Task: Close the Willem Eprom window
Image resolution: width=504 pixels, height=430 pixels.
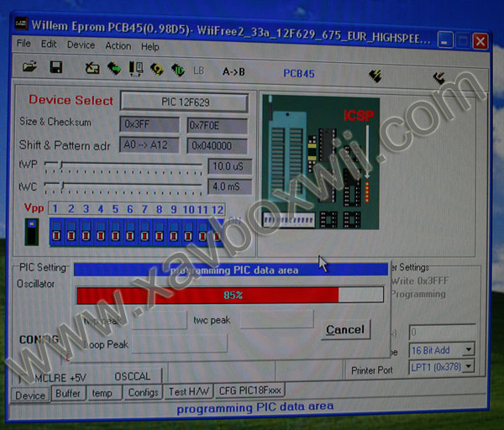Action: coord(480,41)
